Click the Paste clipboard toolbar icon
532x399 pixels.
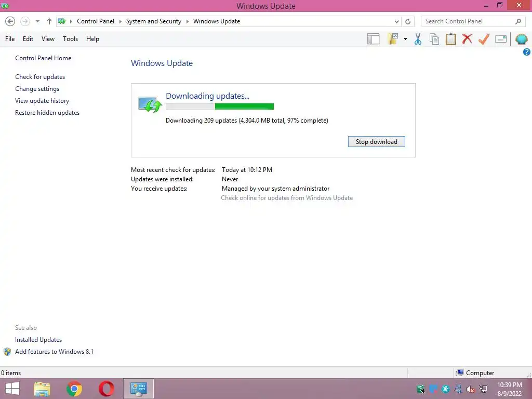pyautogui.click(x=450, y=39)
